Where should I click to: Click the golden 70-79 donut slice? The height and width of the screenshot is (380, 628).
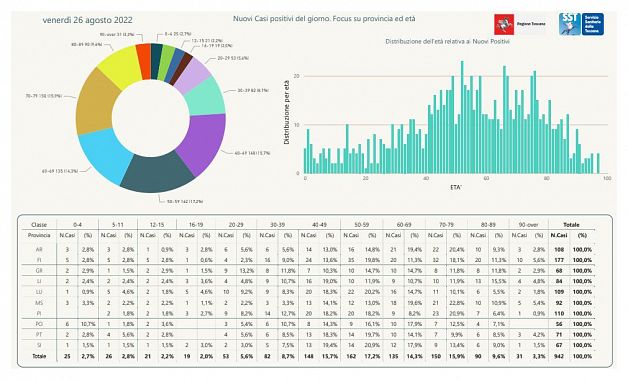pos(95,103)
